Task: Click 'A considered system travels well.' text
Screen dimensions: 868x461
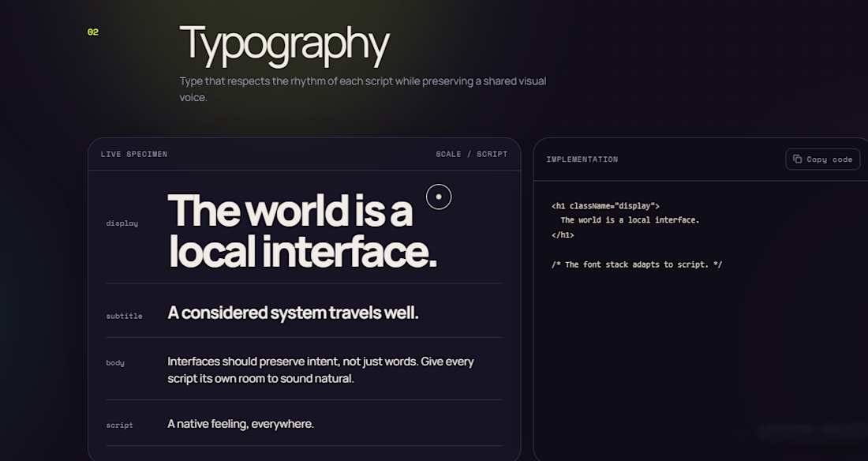Action: (x=293, y=313)
